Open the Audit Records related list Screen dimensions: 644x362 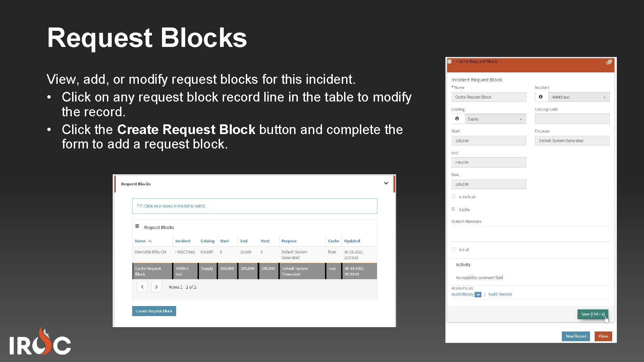(x=500, y=294)
